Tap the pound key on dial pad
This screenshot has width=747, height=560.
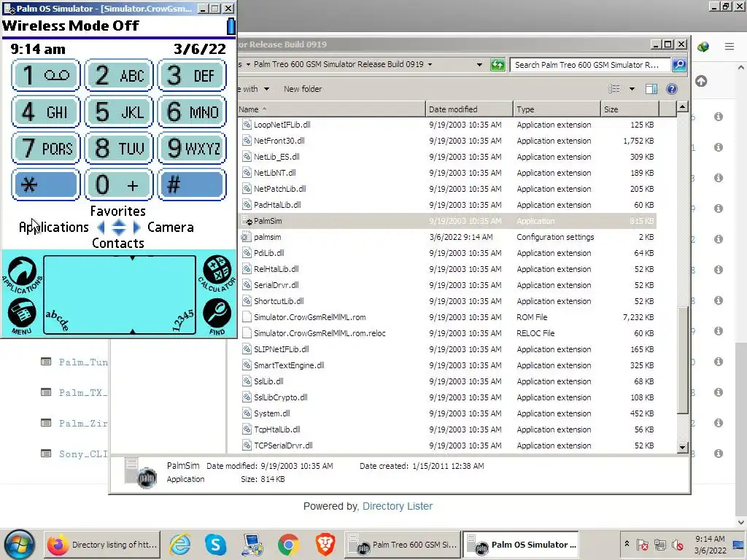point(192,184)
